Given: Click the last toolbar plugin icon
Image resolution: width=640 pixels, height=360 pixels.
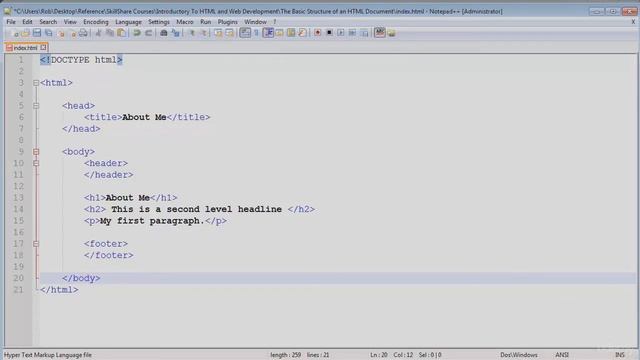Looking at the screenshot, I should 391,33.
